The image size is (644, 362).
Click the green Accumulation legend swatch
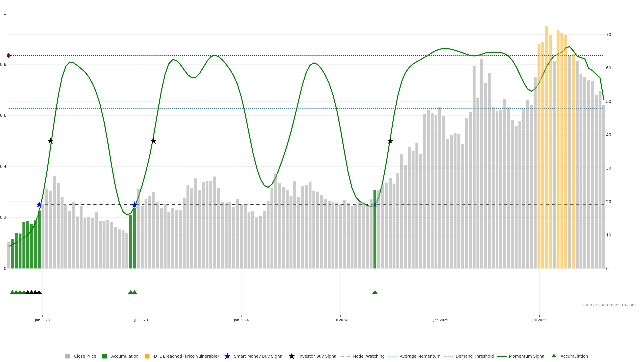click(104, 356)
